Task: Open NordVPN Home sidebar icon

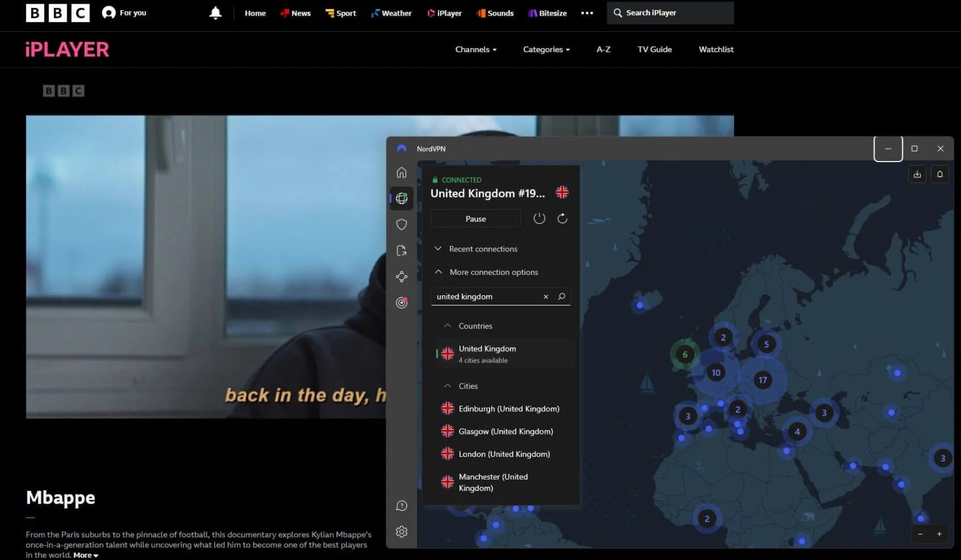Action: (x=402, y=173)
